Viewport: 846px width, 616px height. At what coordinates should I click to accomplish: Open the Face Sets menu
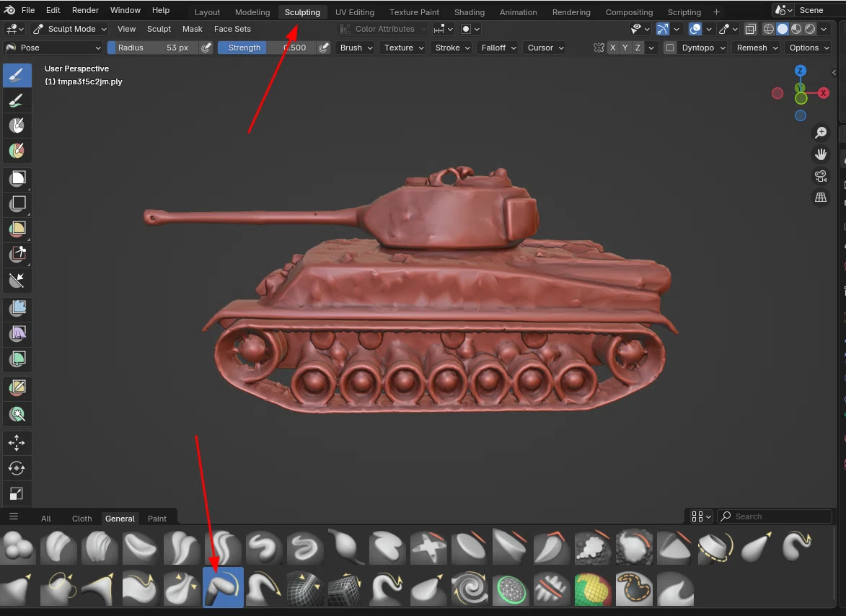click(x=232, y=29)
